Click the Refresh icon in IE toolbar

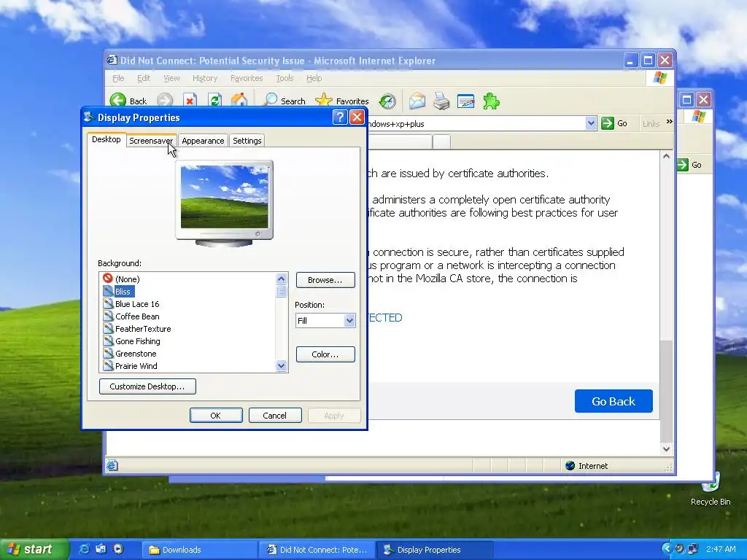point(215,101)
